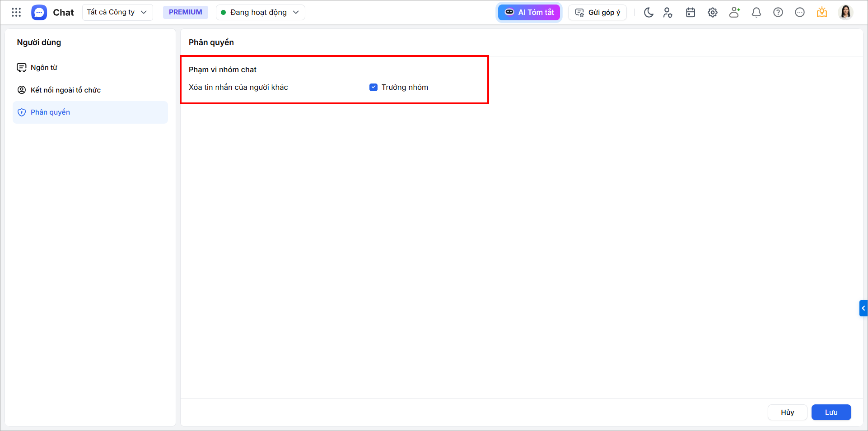Open notifications bell icon
The image size is (868, 431).
756,12
